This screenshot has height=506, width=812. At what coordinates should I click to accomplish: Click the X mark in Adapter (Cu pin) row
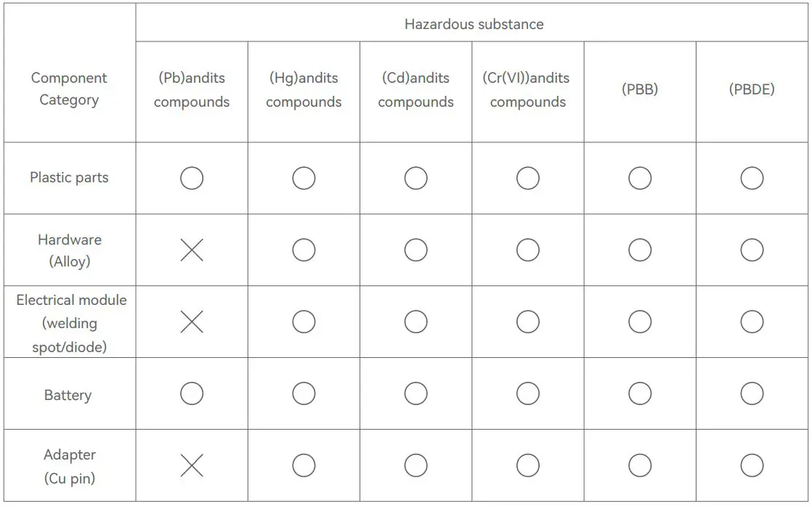pyautogui.click(x=192, y=465)
